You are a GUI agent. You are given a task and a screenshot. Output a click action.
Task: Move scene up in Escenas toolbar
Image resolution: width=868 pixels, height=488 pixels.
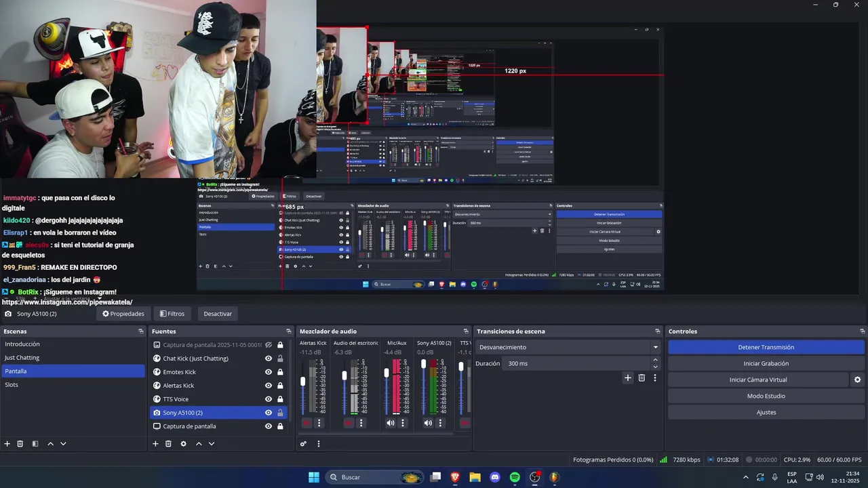50,444
